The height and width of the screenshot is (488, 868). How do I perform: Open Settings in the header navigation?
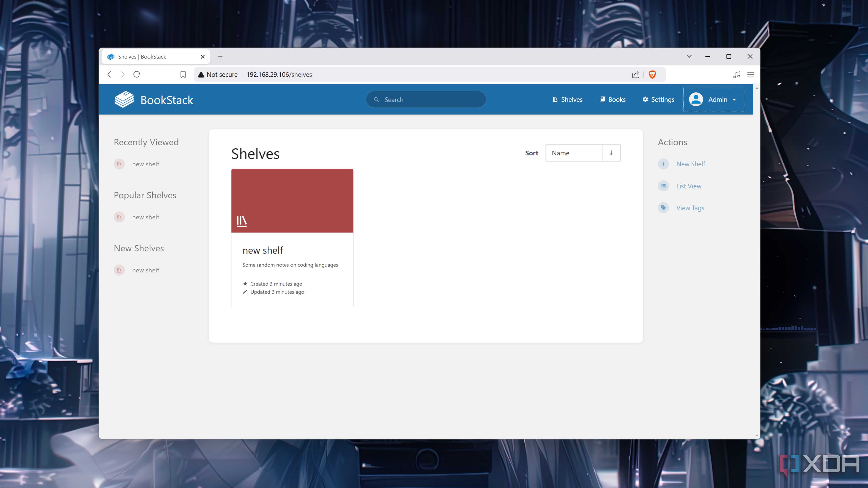658,99
